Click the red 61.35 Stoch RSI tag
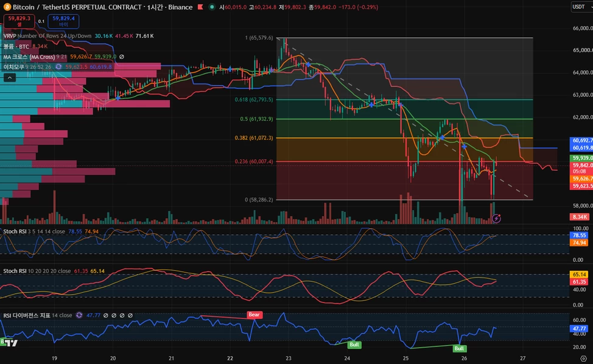Image resolution: width=593 pixels, height=364 pixels. (x=579, y=282)
